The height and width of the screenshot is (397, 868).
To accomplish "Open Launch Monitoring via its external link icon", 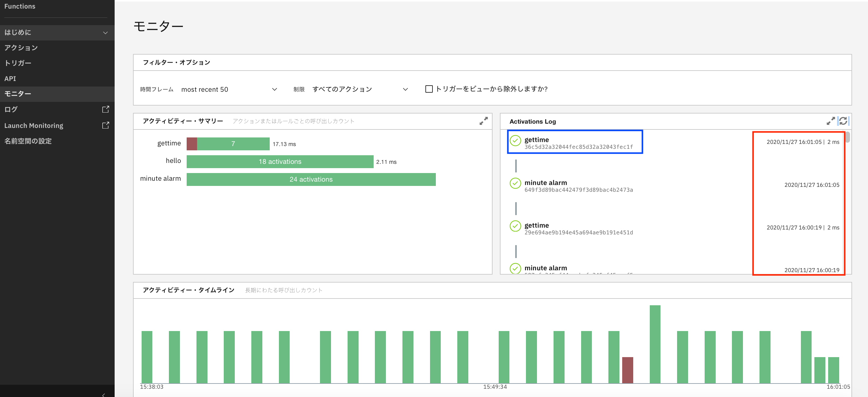I will coord(105,125).
